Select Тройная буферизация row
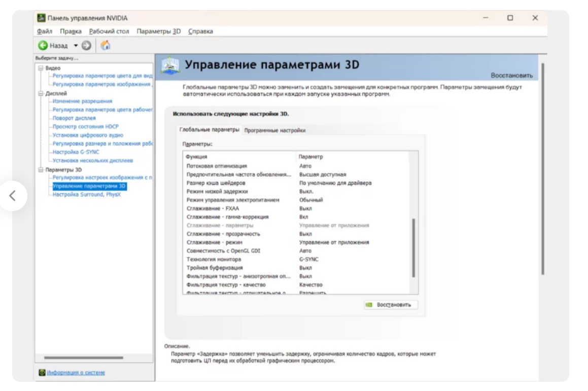Screen dimensions: 588x391 point(297,268)
